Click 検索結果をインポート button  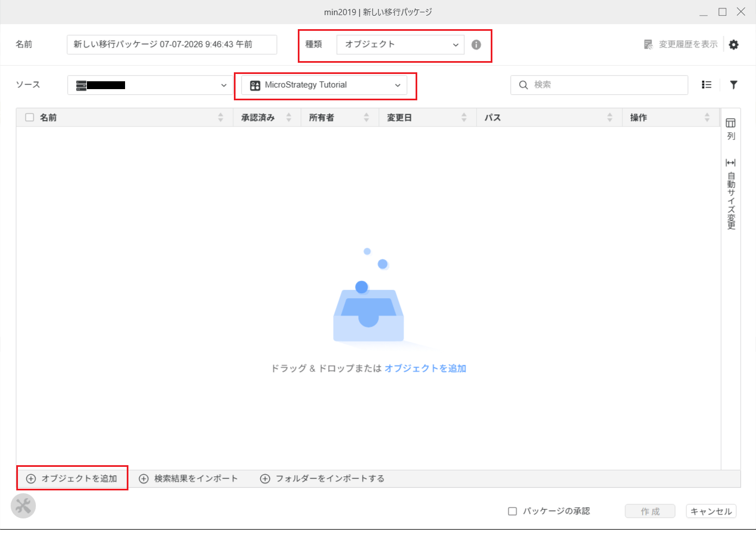(188, 479)
